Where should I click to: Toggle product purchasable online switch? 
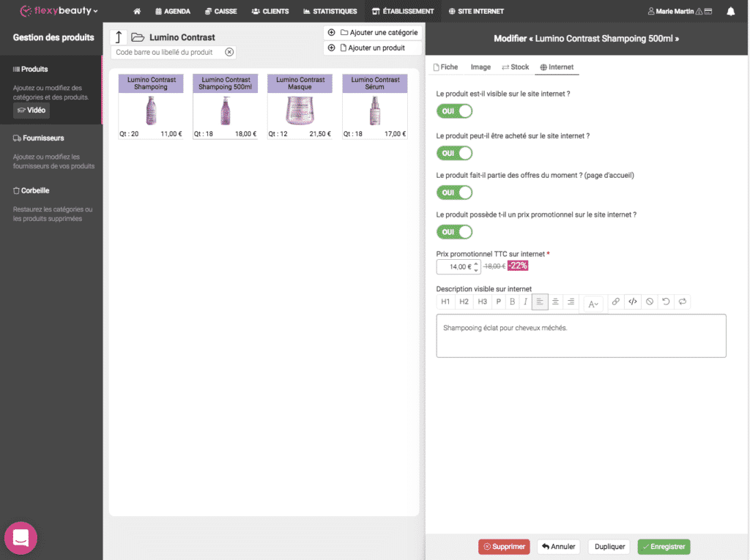454,154
